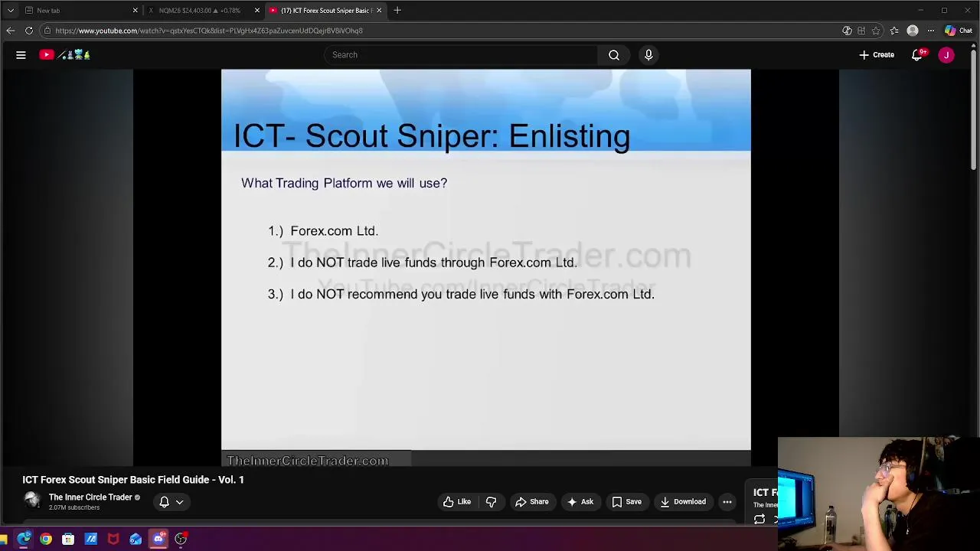The image size is (980, 551).
Task: Open McAfee in taskbar
Action: (113, 540)
